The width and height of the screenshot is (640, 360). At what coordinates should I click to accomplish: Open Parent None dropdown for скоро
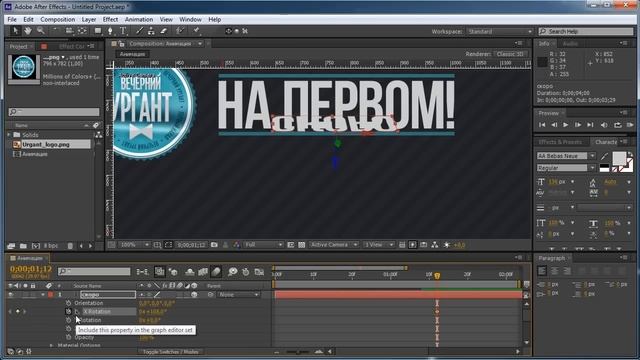[x=238, y=294]
